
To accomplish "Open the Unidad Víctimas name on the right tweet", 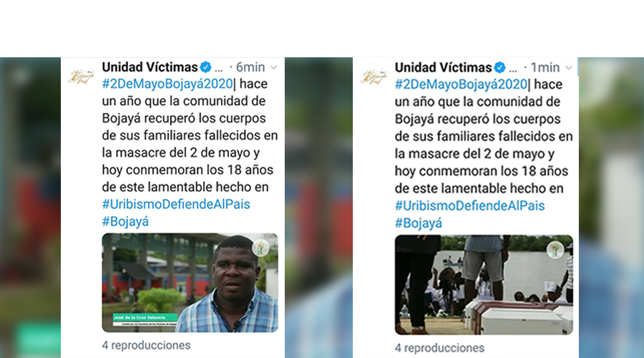I will (x=443, y=67).
